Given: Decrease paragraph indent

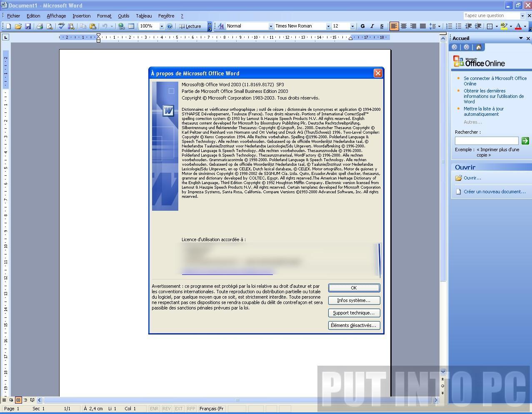Looking at the screenshot, I should pyautogui.click(x=468, y=26).
